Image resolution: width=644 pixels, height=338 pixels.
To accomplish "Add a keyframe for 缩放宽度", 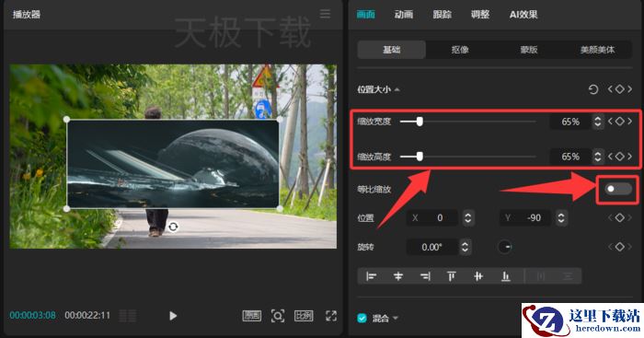I will [620, 122].
